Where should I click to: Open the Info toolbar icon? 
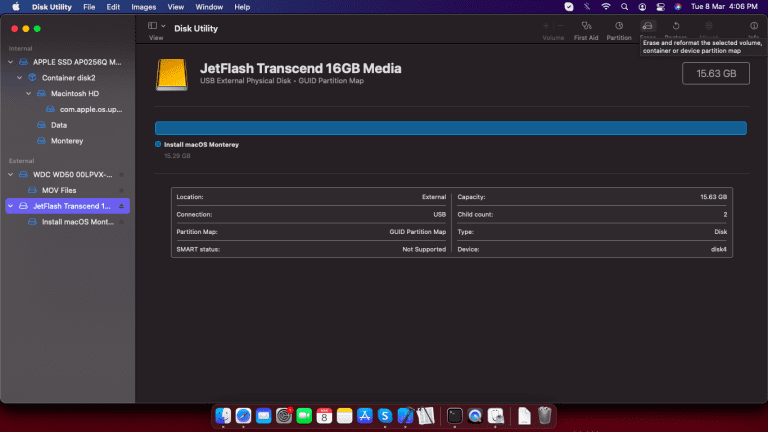tap(754, 26)
